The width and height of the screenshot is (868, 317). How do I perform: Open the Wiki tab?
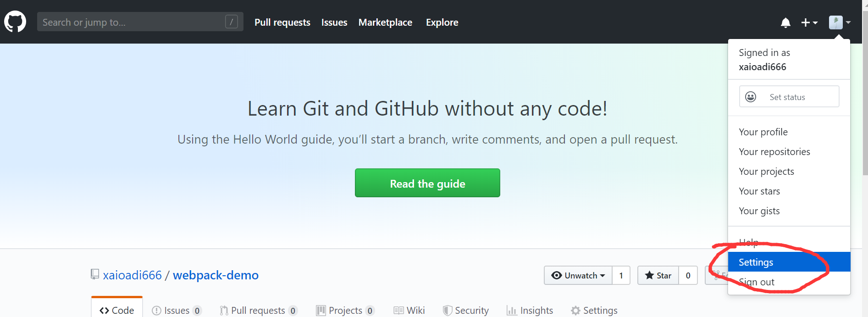click(409, 311)
